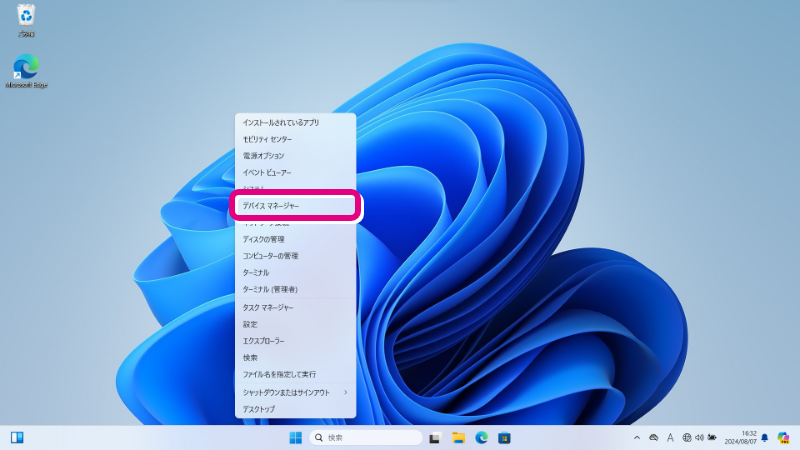Open the clock and date display
Viewport: 800px width, 450px height.
[x=741, y=438]
